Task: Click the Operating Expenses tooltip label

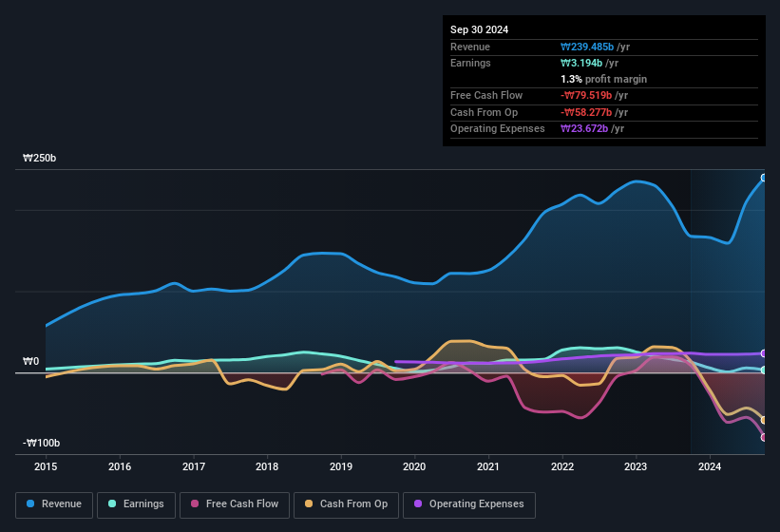Action: click(x=498, y=129)
